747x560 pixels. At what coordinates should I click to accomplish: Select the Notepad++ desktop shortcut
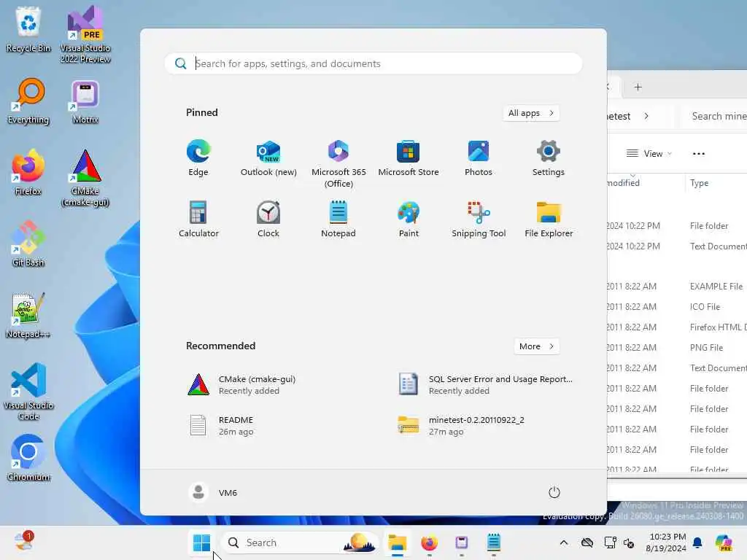pyautogui.click(x=28, y=315)
